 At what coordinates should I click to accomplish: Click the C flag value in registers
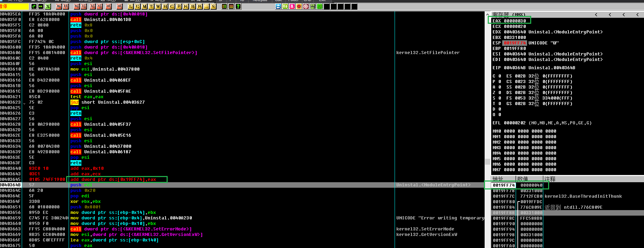500,76
